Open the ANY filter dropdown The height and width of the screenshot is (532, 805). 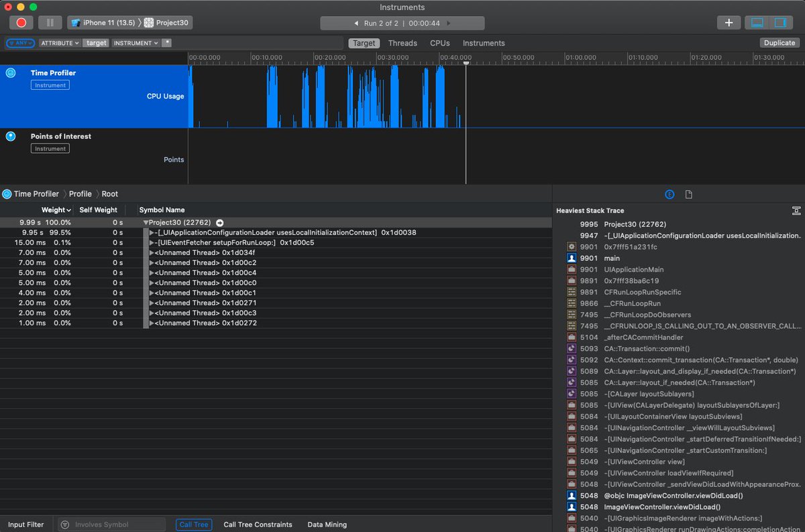pos(20,43)
